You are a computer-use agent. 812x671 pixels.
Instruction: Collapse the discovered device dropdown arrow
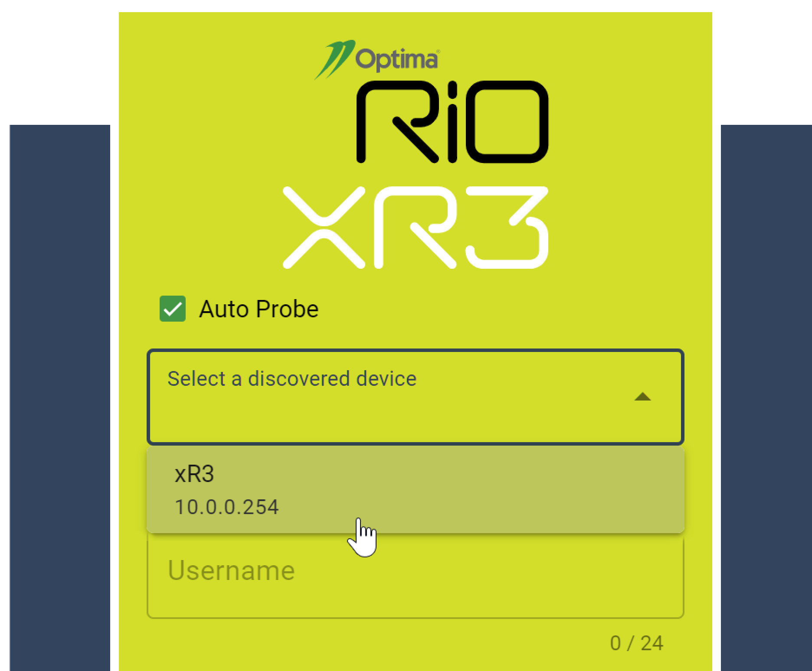point(642,397)
